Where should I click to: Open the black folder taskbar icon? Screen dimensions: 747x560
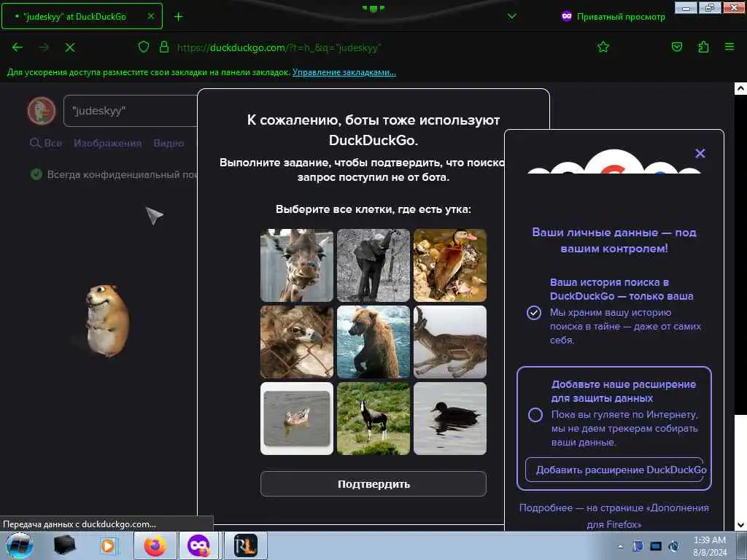[64, 545]
